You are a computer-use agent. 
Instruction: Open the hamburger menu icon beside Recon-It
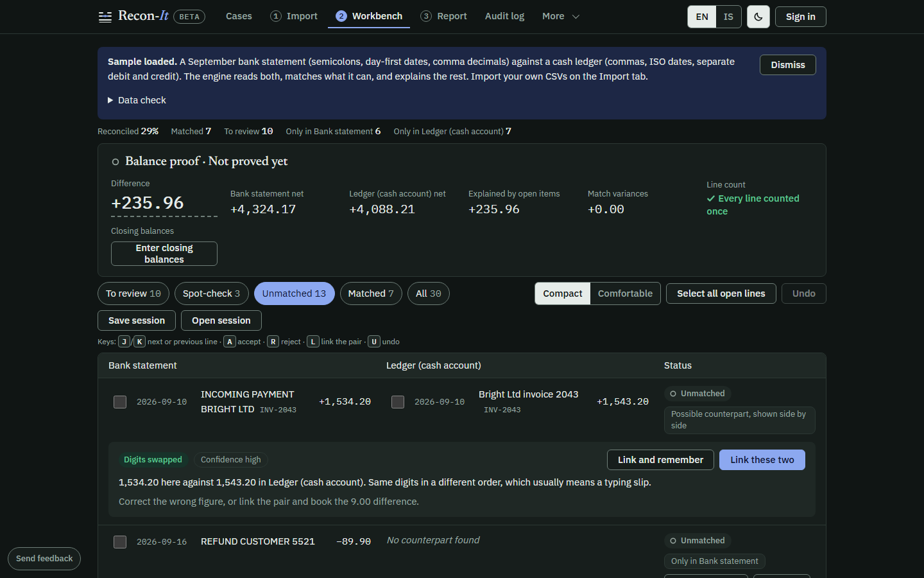(x=105, y=17)
